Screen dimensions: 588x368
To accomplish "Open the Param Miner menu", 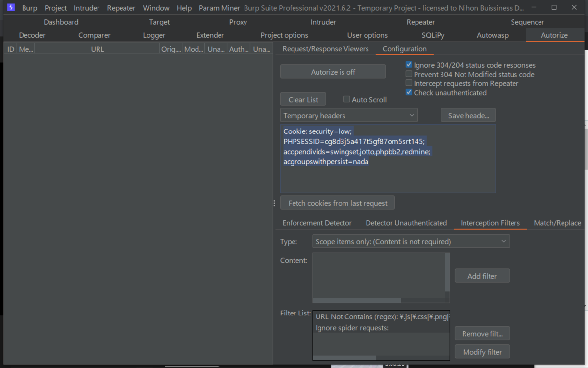I will pos(220,8).
